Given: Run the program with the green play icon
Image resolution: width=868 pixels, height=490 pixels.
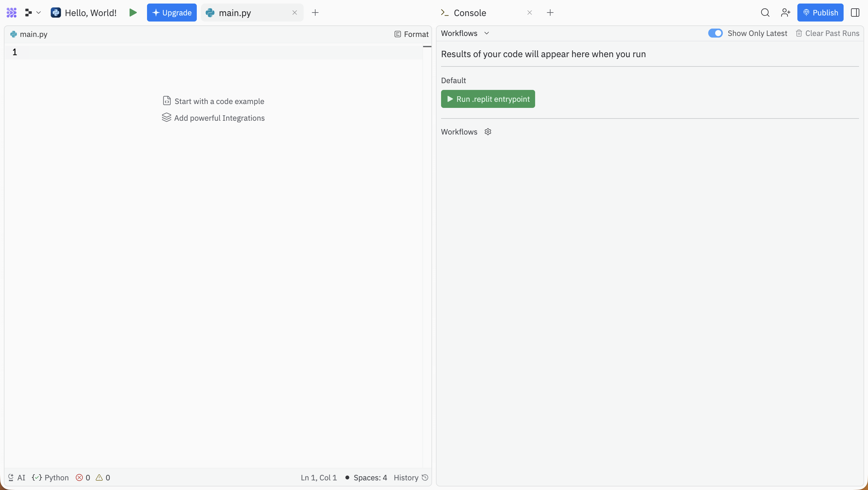Looking at the screenshot, I should 133,13.
